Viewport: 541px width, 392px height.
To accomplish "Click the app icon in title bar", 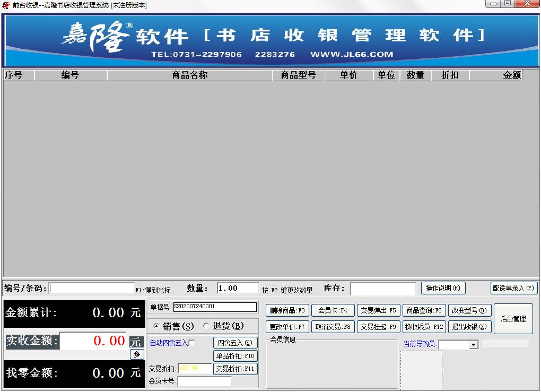I will pos(6,5).
